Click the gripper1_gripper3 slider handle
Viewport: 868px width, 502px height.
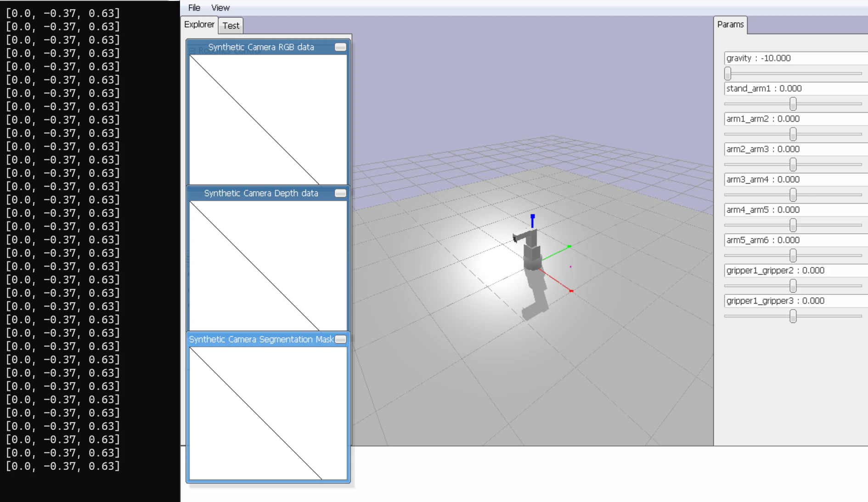coord(793,316)
